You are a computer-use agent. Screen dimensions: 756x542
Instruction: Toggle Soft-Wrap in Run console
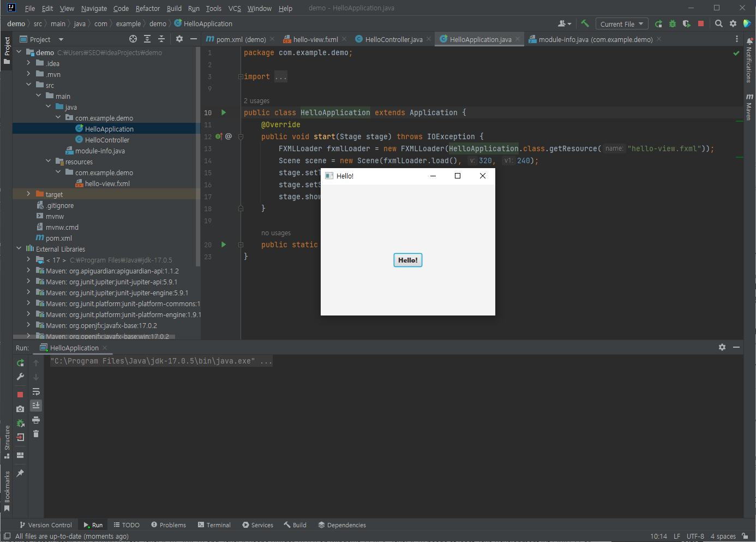click(x=36, y=391)
